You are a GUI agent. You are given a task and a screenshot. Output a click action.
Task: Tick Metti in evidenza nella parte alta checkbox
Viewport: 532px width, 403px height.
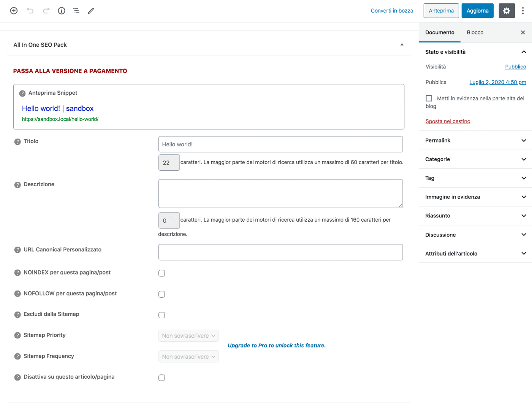tap(429, 98)
